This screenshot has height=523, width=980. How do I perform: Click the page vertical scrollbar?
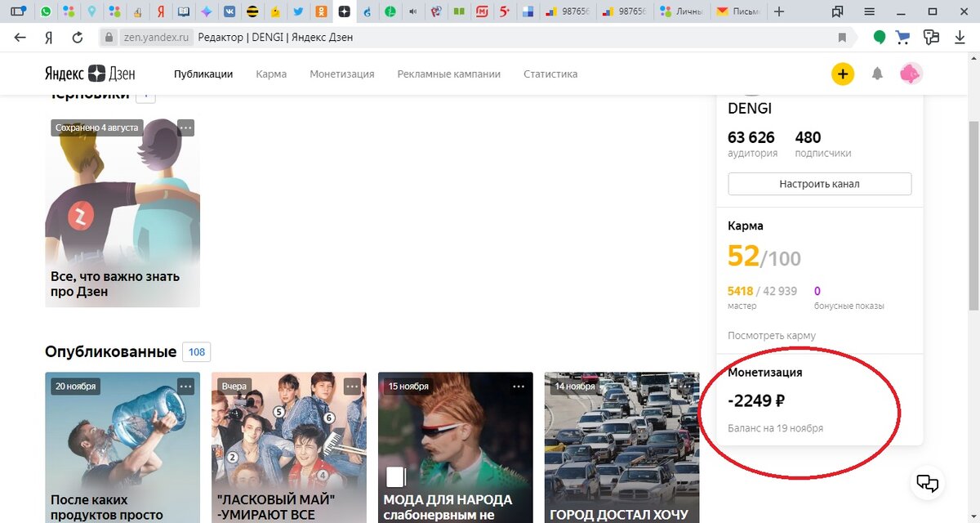click(973, 215)
